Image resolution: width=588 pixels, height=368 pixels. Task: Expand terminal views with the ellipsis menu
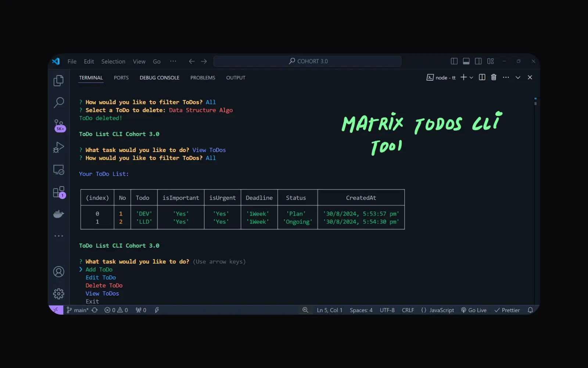[506, 77]
